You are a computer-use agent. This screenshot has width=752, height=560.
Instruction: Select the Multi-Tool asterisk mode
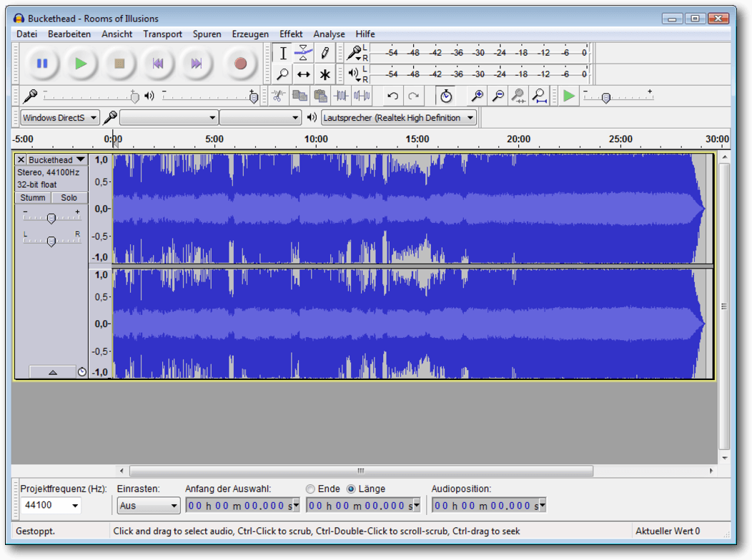point(325,74)
